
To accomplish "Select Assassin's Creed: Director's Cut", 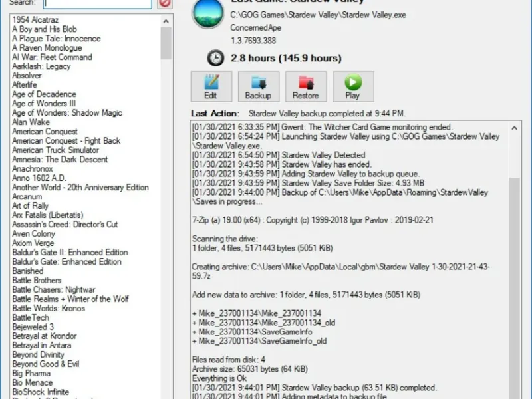I will click(x=65, y=225).
